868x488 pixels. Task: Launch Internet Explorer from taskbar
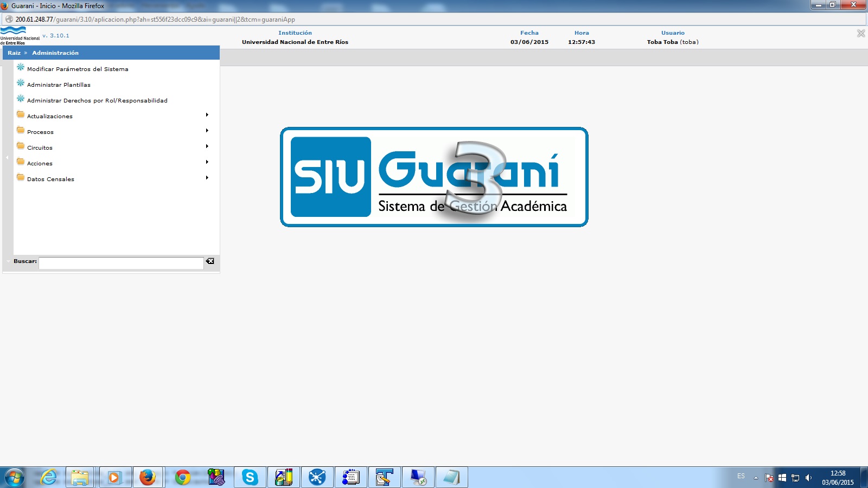click(48, 477)
